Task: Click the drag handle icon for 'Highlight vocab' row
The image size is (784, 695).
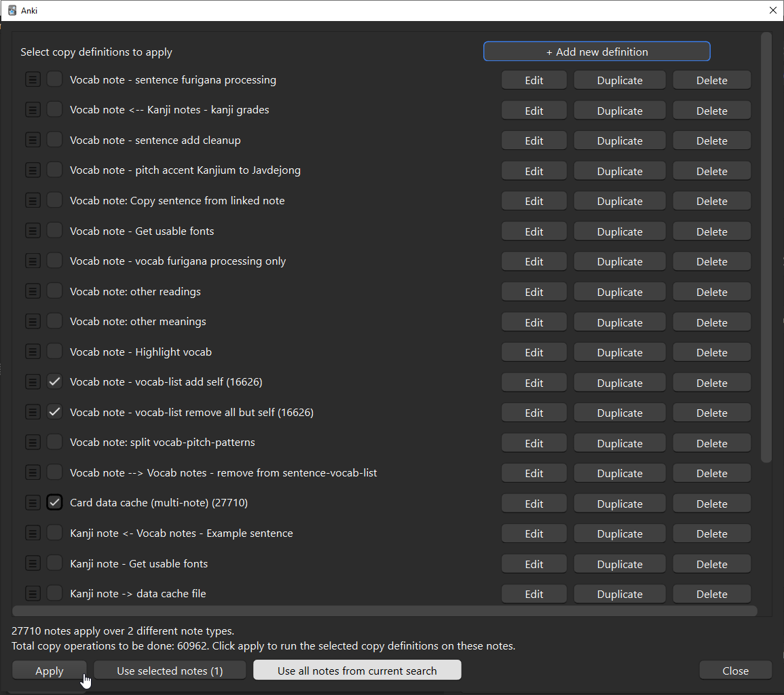Action: tap(33, 352)
